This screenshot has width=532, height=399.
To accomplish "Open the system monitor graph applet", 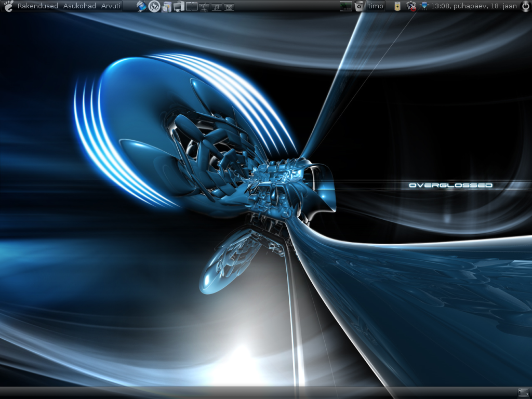I will click(345, 6).
